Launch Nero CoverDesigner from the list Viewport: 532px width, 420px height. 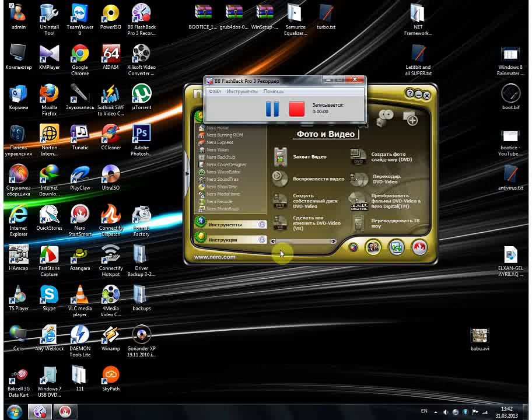(226, 164)
